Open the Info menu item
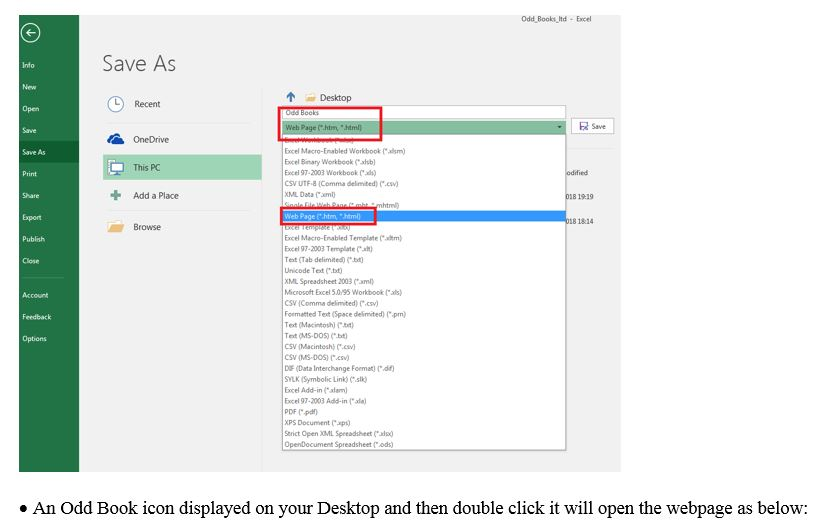This screenshot has width=814, height=520. (x=29, y=65)
